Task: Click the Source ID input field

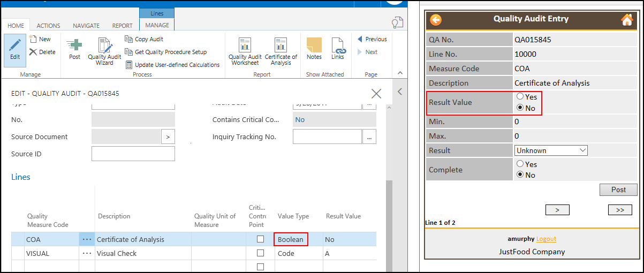Action: tap(133, 154)
